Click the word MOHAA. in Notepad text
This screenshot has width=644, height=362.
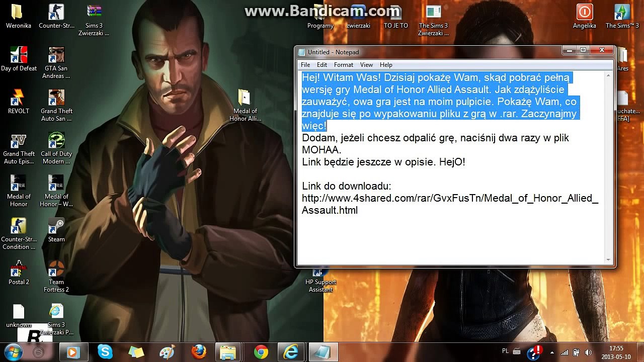click(321, 150)
